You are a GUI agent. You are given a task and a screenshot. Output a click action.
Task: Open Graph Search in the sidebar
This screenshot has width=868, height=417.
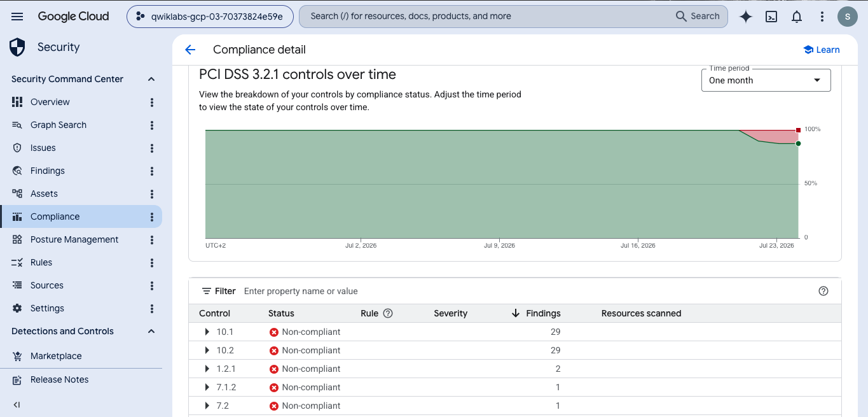(59, 125)
